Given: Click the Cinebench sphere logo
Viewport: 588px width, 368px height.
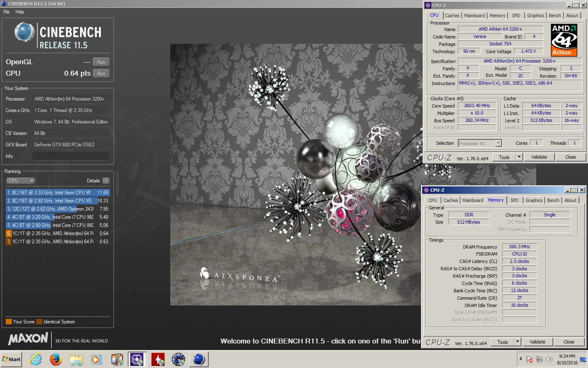Looking at the screenshot, I should (x=24, y=32).
